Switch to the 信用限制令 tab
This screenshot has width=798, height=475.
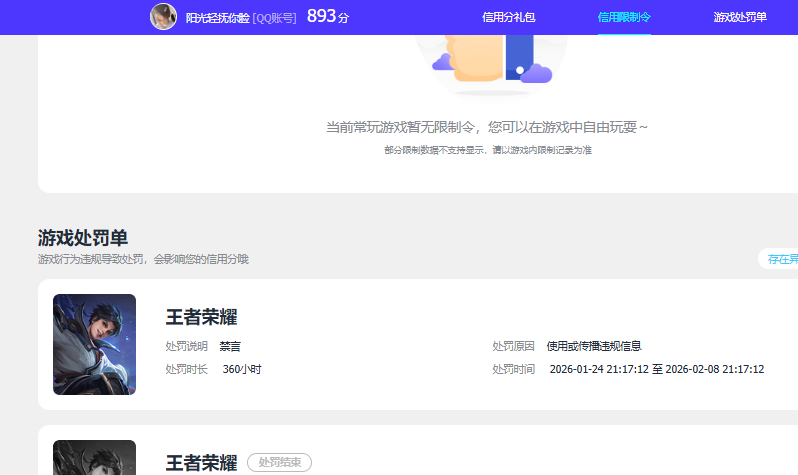pyautogui.click(x=624, y=17)
